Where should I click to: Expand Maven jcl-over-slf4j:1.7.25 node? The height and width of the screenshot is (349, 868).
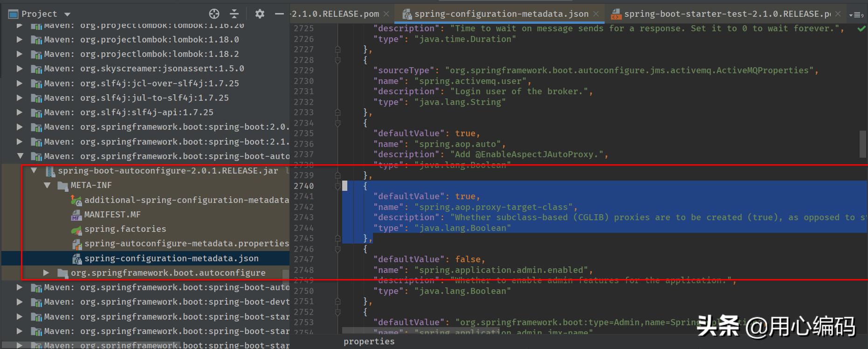(20, 83)
